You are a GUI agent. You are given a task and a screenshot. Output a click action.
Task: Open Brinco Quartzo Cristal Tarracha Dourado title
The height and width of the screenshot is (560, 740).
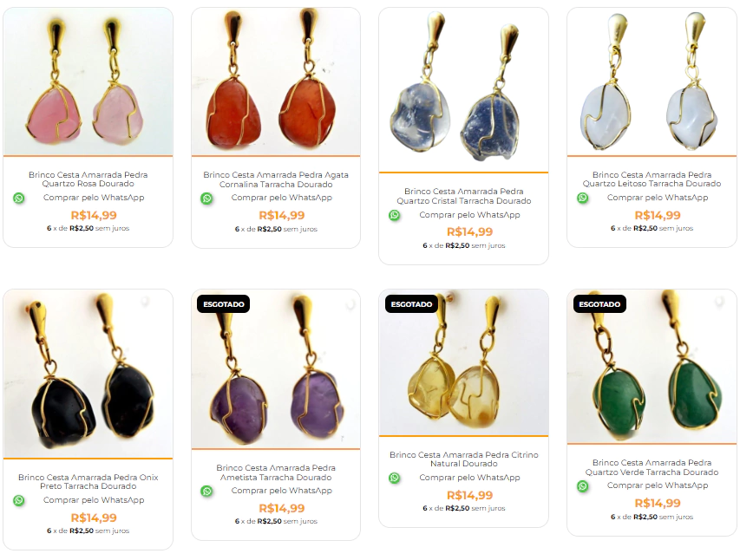point(464,196)
